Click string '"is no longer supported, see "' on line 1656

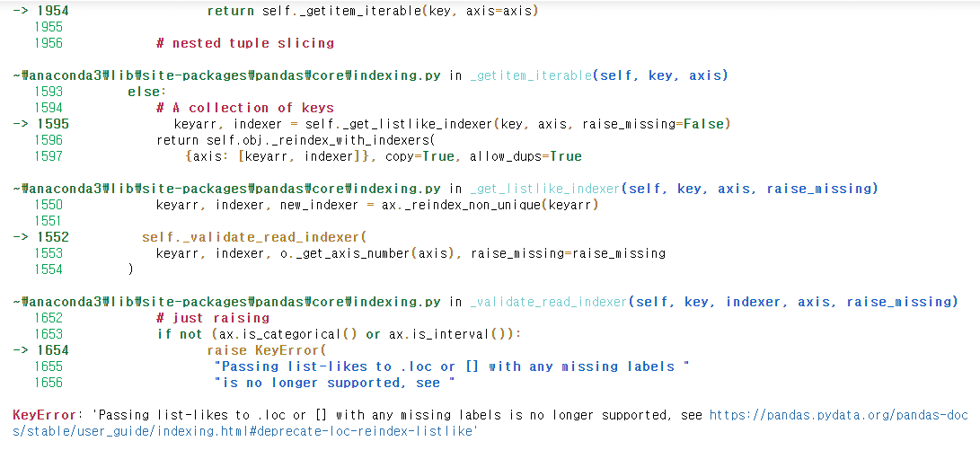pos(334,383)
